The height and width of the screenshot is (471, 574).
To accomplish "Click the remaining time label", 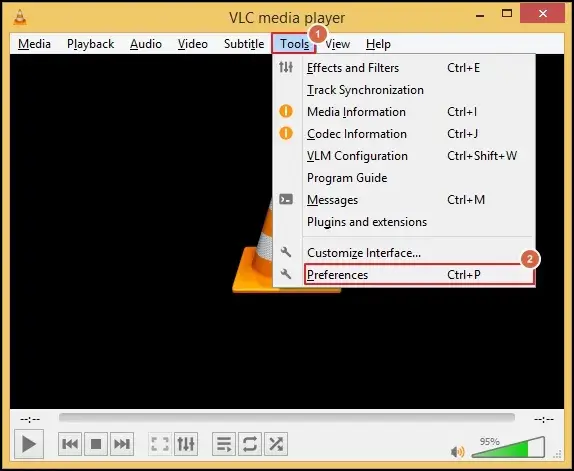I will (544, 419).
